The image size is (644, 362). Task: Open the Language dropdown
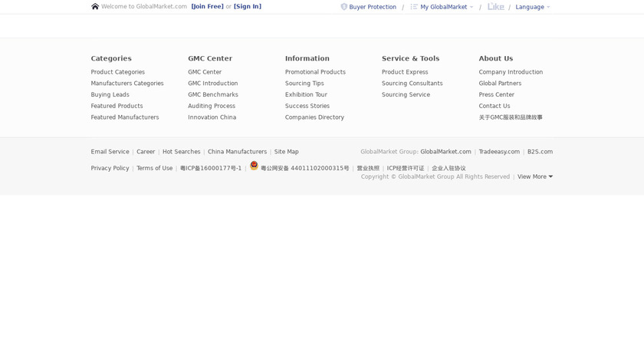pos(533,7)
